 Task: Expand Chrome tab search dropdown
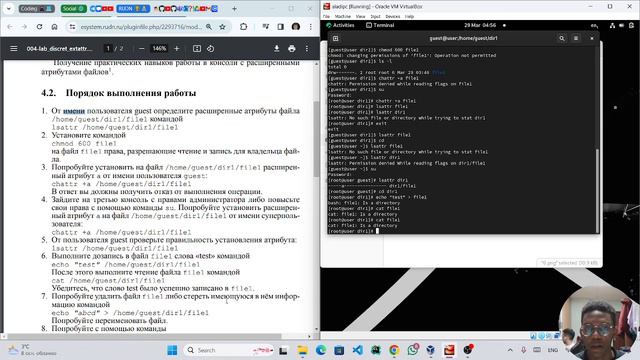8,8
